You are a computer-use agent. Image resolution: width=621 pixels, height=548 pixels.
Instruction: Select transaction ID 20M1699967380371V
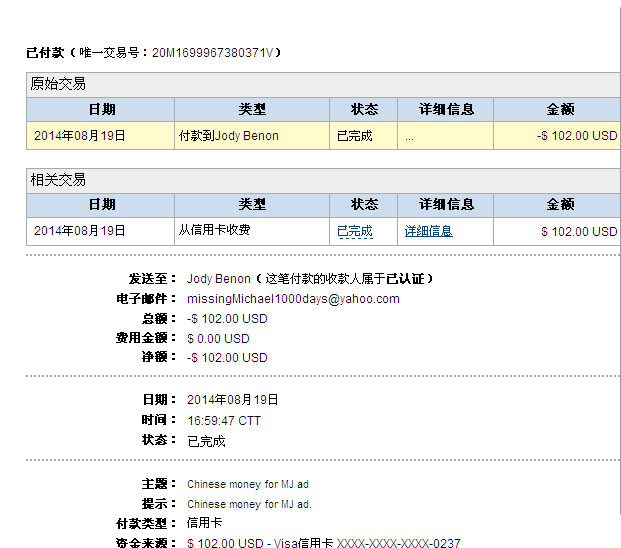click(x=213, y=52)
